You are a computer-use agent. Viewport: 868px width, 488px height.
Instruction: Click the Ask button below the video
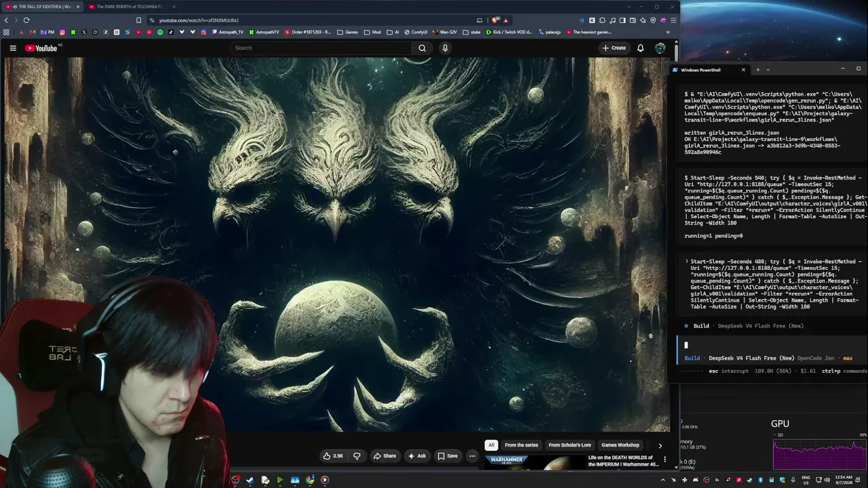(417, 456)
